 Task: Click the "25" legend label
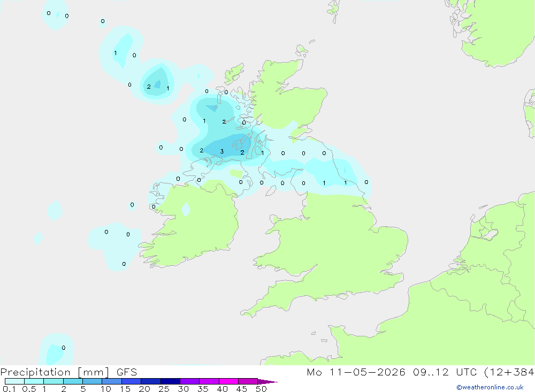pos(164,389)
